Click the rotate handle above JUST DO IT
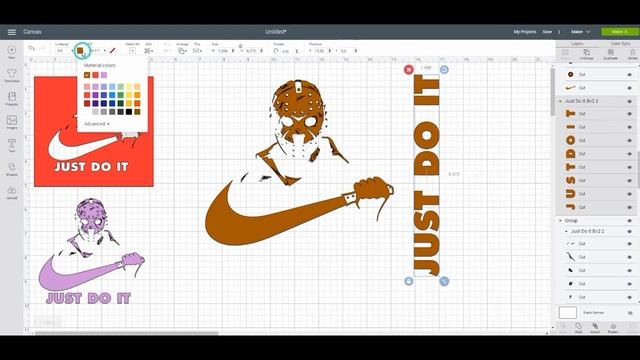The height and width of the screenshot is (360, 640). tap(444, 69)
